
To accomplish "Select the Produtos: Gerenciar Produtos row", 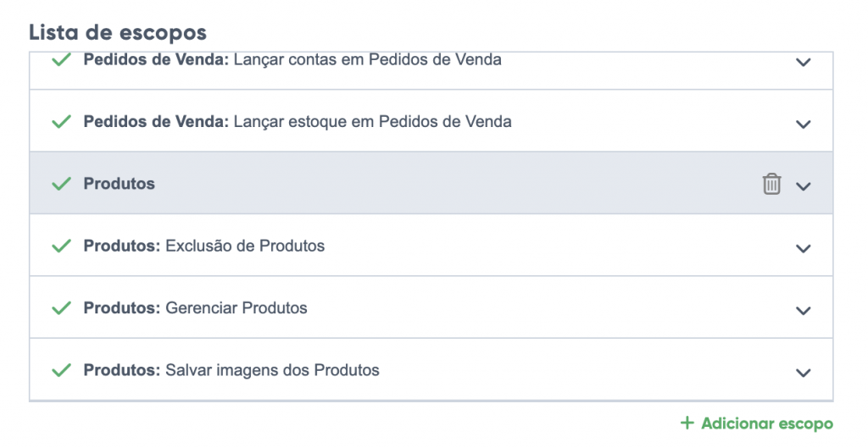I will click(x=424, y=308).
